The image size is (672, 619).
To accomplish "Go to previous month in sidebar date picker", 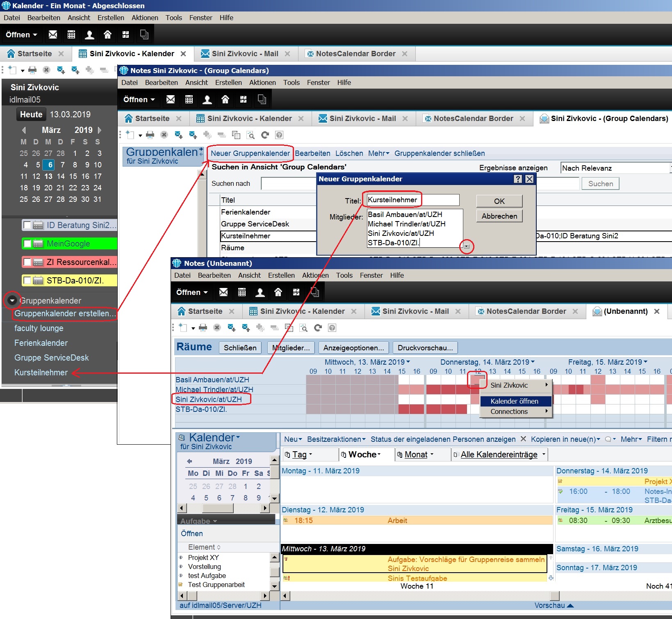I will pyautogui.click(x=24, y=130).
